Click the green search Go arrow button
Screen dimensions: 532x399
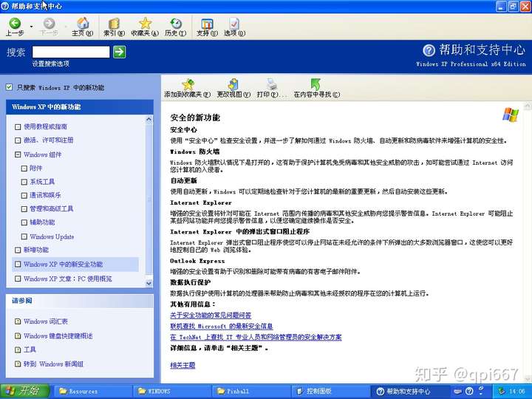[x=120, y=52]
